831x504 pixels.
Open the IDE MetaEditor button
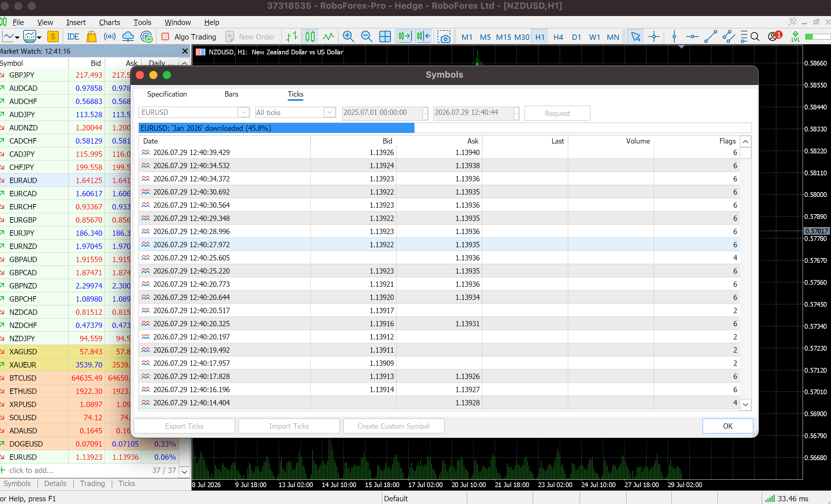pyautogui.click(x=73, y=36)
